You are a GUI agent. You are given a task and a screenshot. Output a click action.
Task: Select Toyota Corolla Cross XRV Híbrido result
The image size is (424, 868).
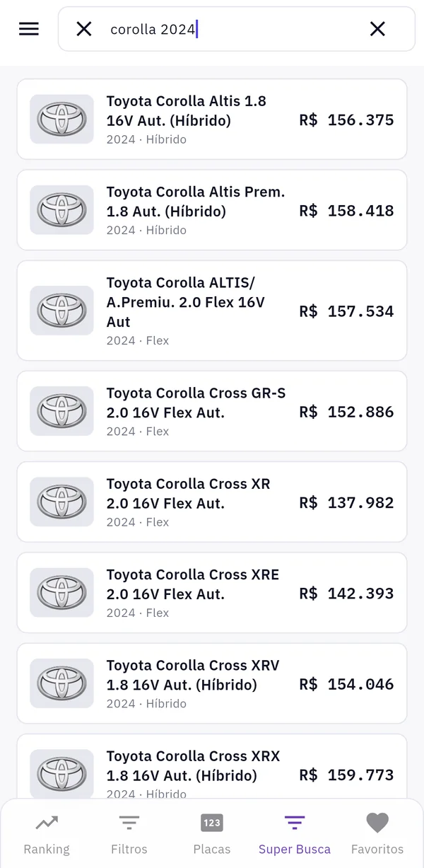click(x=212, y=683)
